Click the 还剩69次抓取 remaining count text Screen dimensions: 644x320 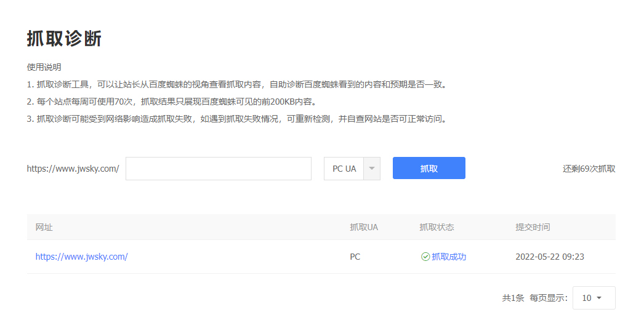tap(589, 169)
